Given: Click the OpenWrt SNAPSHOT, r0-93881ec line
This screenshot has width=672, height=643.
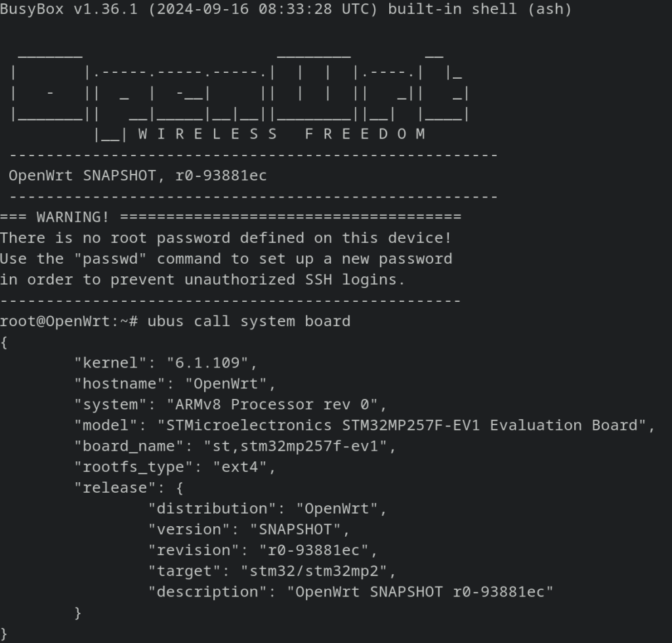Looking at the screenshot, I should (138, 176).
